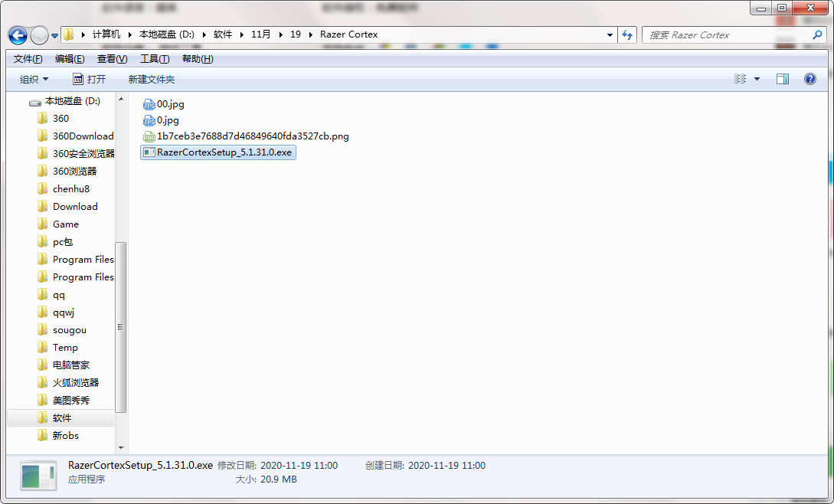Open the 360 folder in sidebar
The image size is (834, 504).
click(53, 119)
